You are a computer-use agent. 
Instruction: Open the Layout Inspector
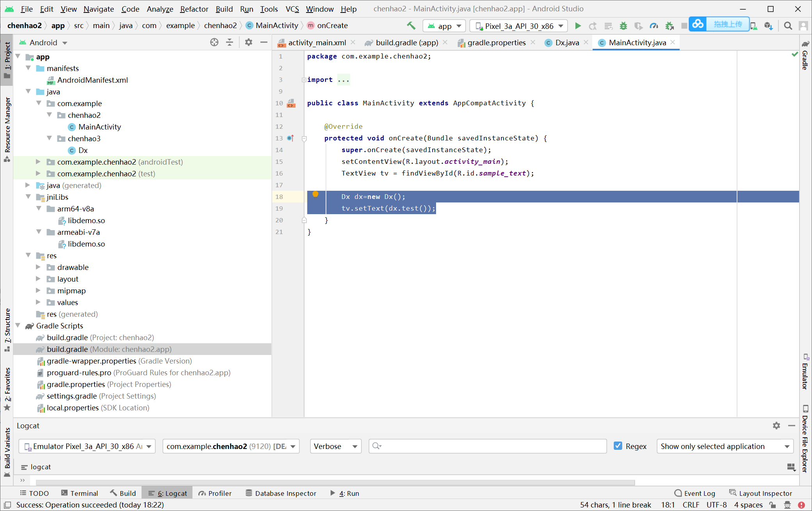click(760, 493)
